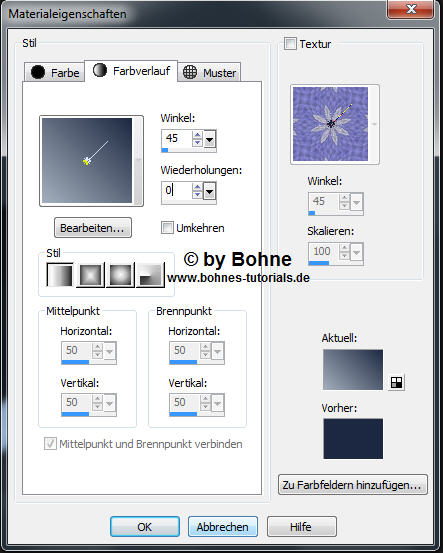Viewport: 443px width, 553px height.
Task: Open the gradient Winkel dropdown arrow
Action: click(x=210, y=139)
